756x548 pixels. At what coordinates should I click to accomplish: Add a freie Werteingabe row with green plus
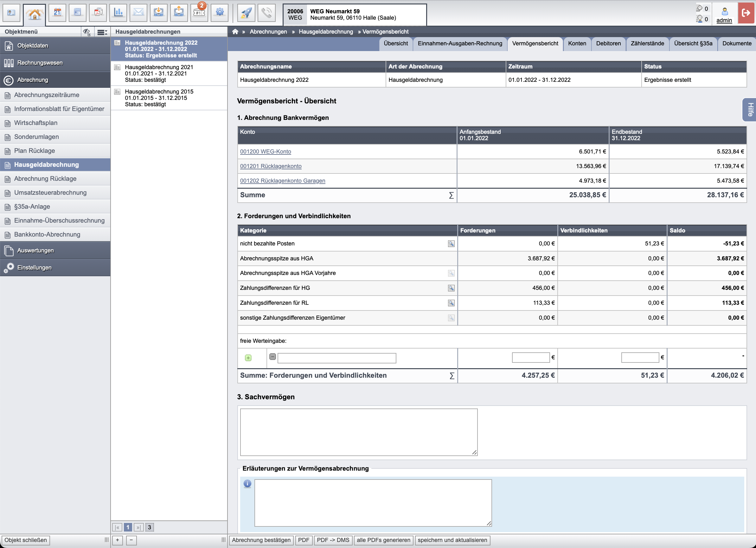[248, 358]
